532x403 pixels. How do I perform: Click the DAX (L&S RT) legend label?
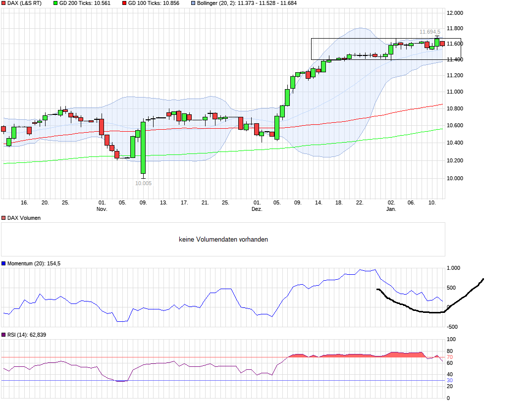point(24,3)
